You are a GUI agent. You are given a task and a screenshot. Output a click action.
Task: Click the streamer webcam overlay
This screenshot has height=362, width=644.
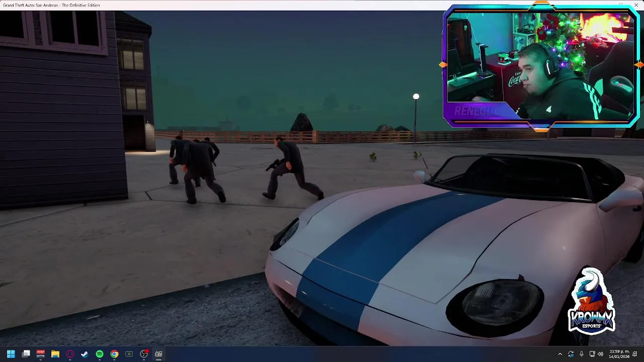point(541,66)
